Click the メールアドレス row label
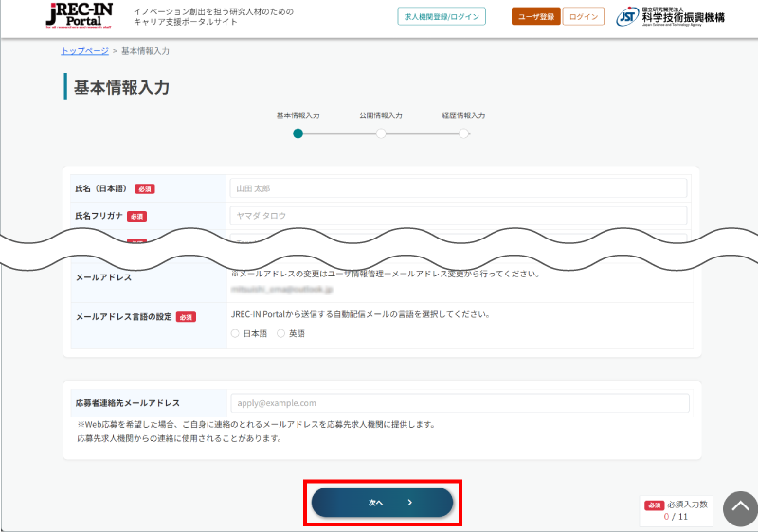This screenshot has width=758, height=532. click(103, 277)
